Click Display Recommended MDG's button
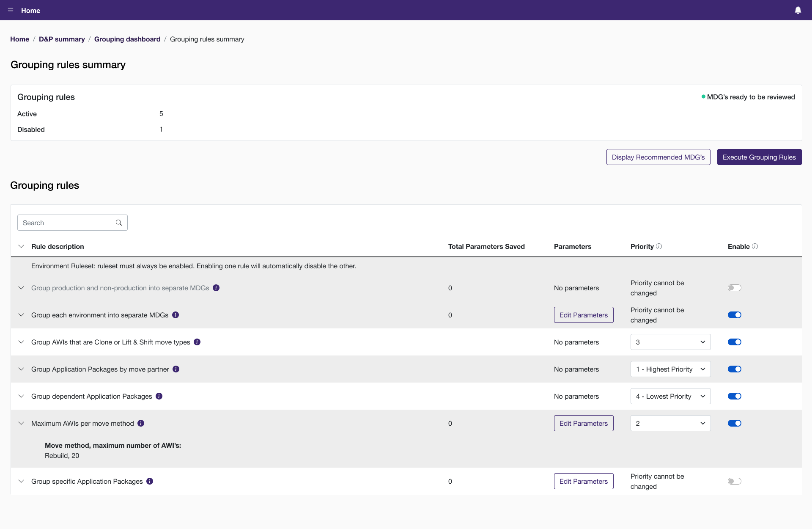 click(x=658, y=157)
